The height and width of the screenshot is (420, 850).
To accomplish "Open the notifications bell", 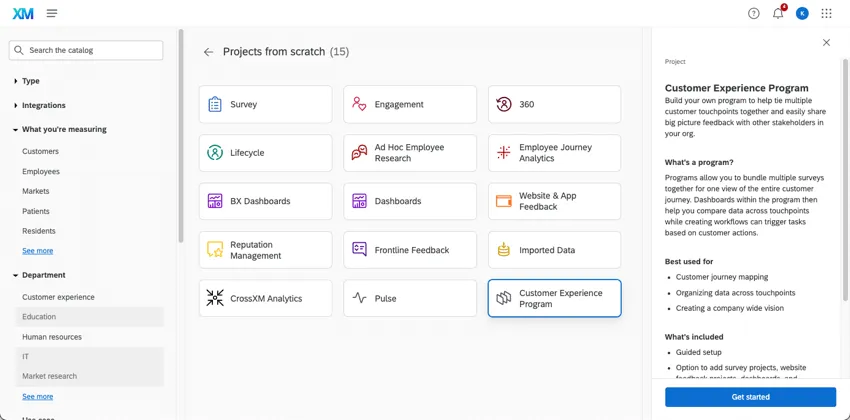I will (778, 13).
